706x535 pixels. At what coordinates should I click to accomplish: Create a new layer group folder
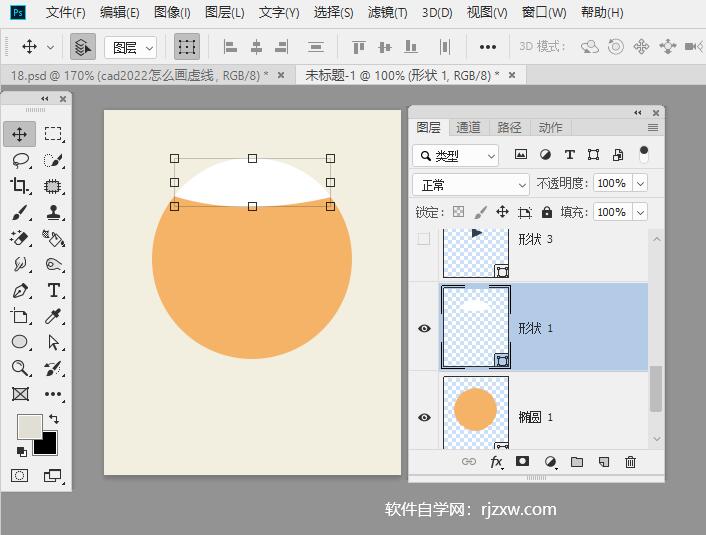[577, 462]
